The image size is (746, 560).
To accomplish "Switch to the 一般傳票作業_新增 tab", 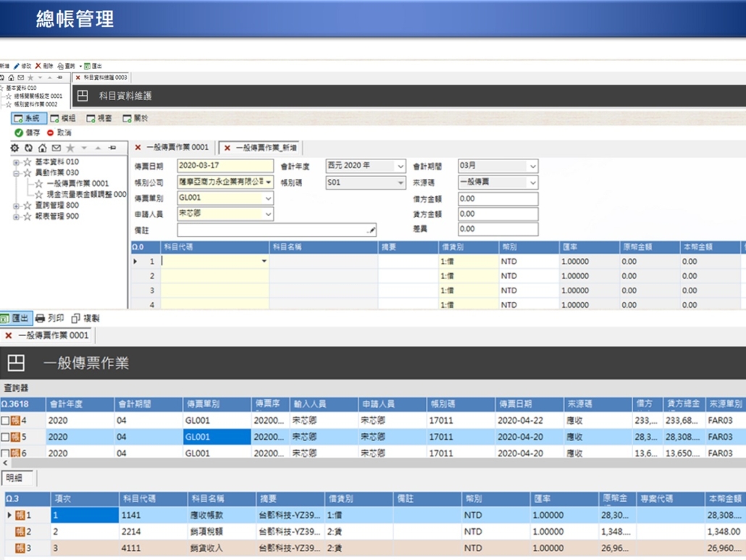I will coord(261,148).
